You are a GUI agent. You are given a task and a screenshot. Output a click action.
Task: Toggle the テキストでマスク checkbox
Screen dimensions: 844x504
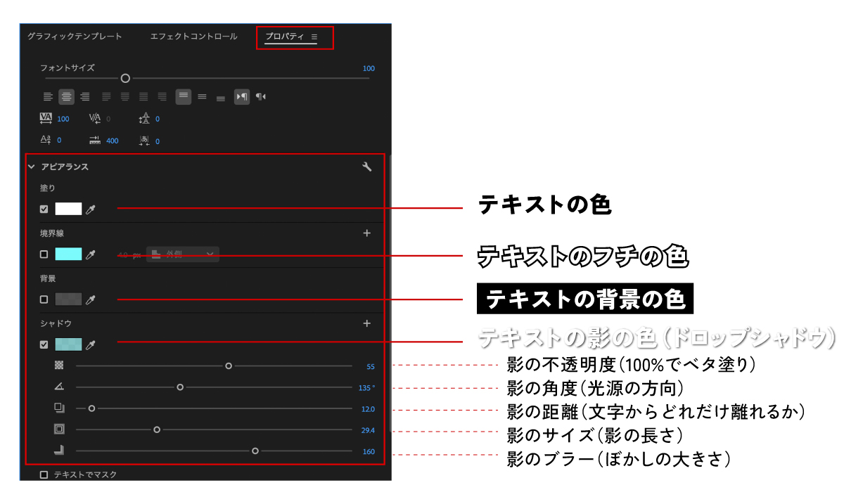[44, 474]
